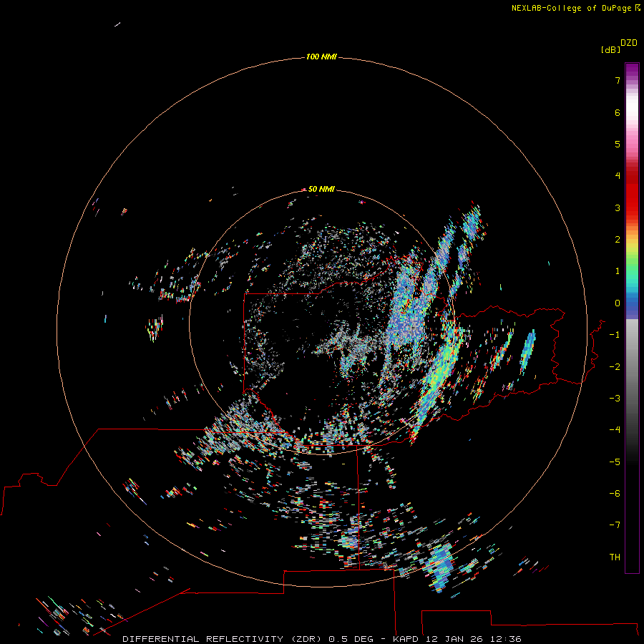Viewport: 644px width, 644px height.
Task: Click the -3 value on the color scale
Action: [615, 398]
